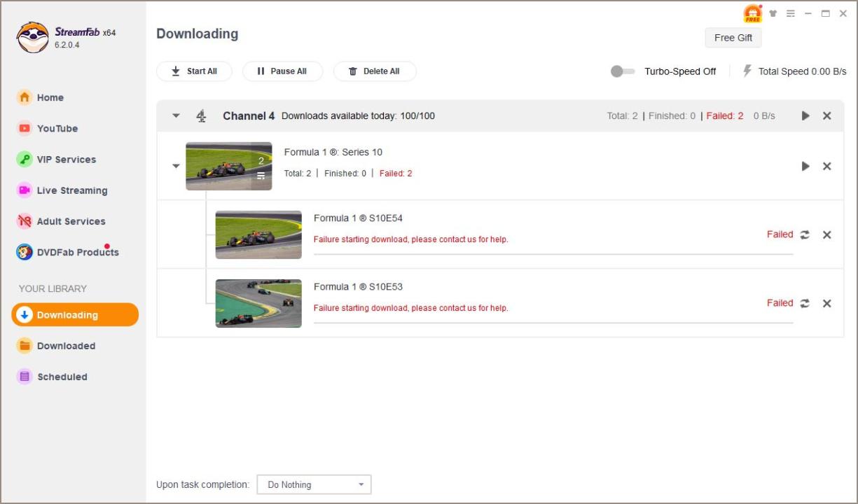Click the Channel 4 logo icon
858x504 pixels.
[x=202, y=116]
